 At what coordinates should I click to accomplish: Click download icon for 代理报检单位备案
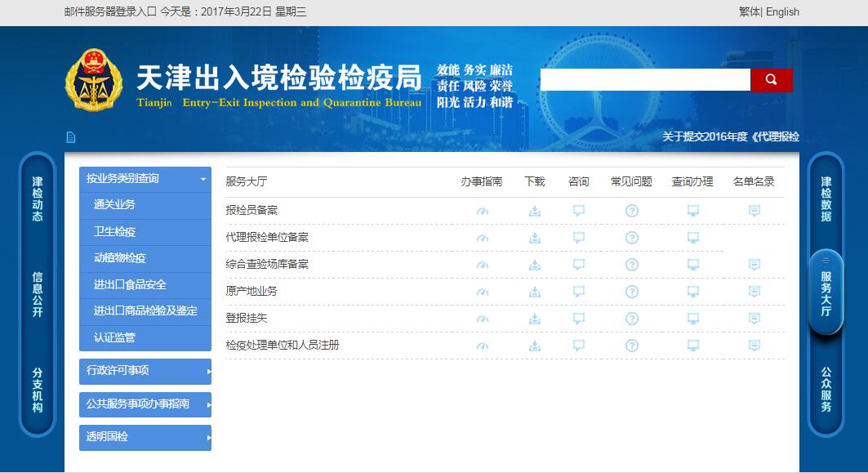[x=534, y=238]
